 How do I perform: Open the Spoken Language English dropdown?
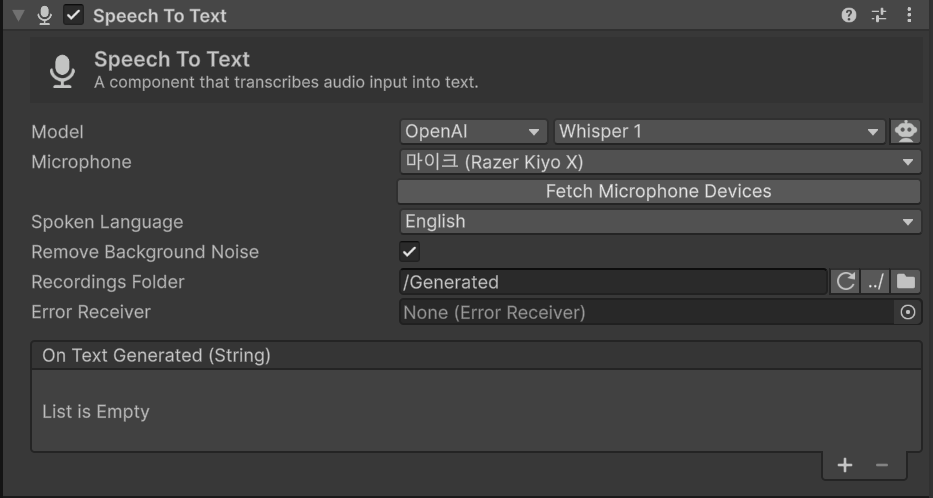click(660, 221)
